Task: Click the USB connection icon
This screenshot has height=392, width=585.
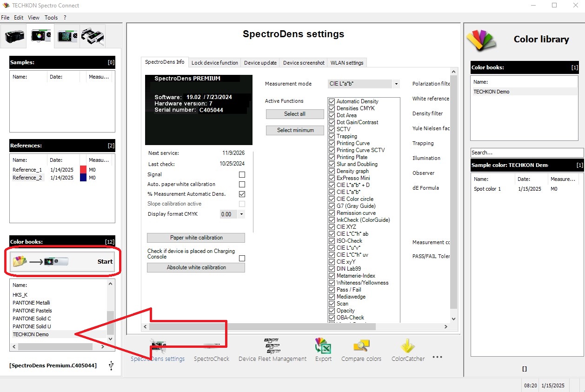Action: coord(111,365)
